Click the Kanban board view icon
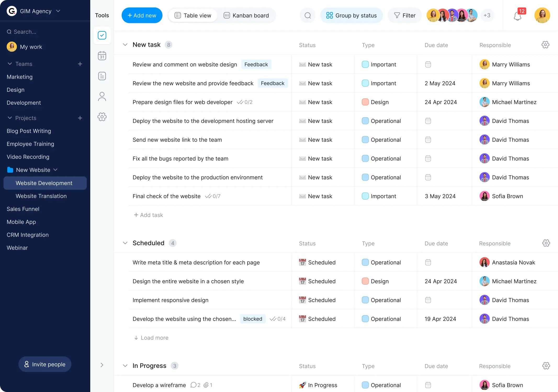Viewport: 558px width, 392px height. [x=227, y=15]
